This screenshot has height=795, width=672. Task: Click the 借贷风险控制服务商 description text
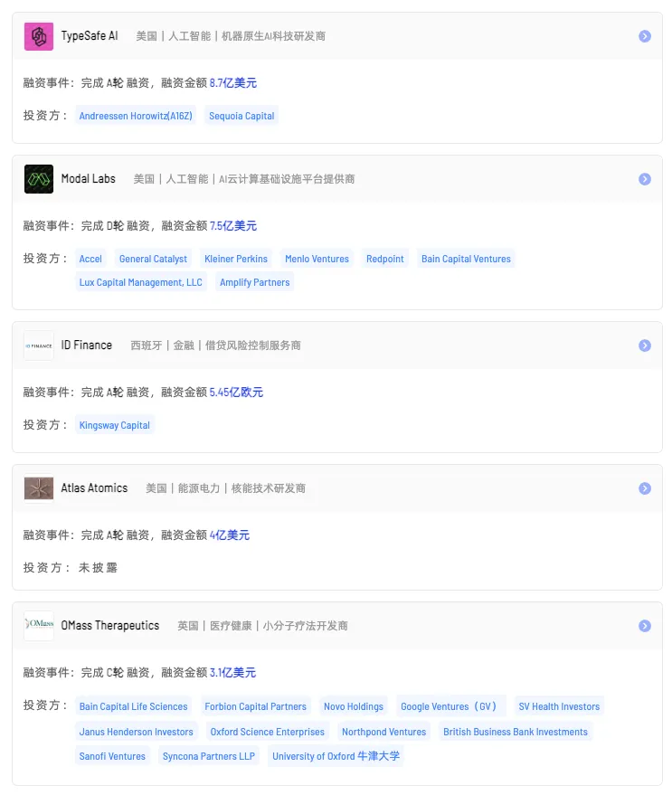point(253,345)
